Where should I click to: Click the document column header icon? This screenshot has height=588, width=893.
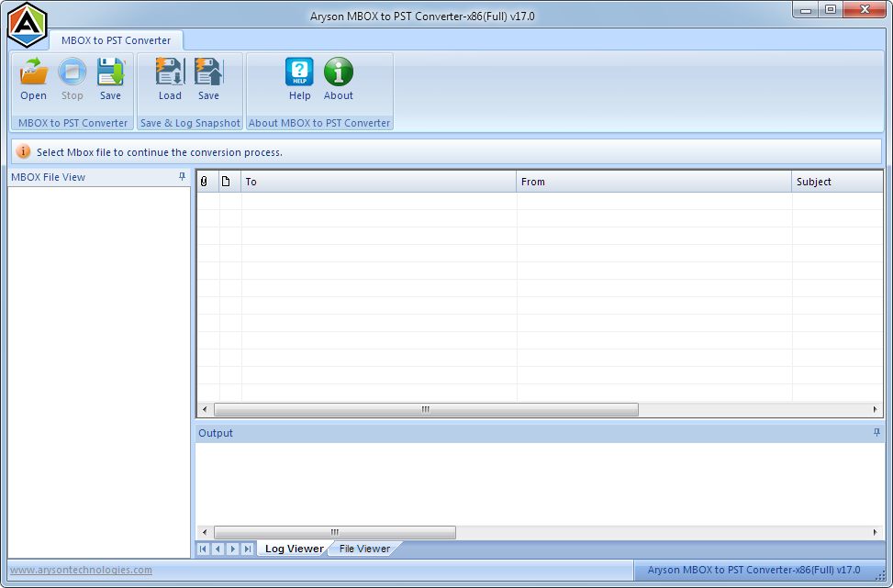click(226, 182)
